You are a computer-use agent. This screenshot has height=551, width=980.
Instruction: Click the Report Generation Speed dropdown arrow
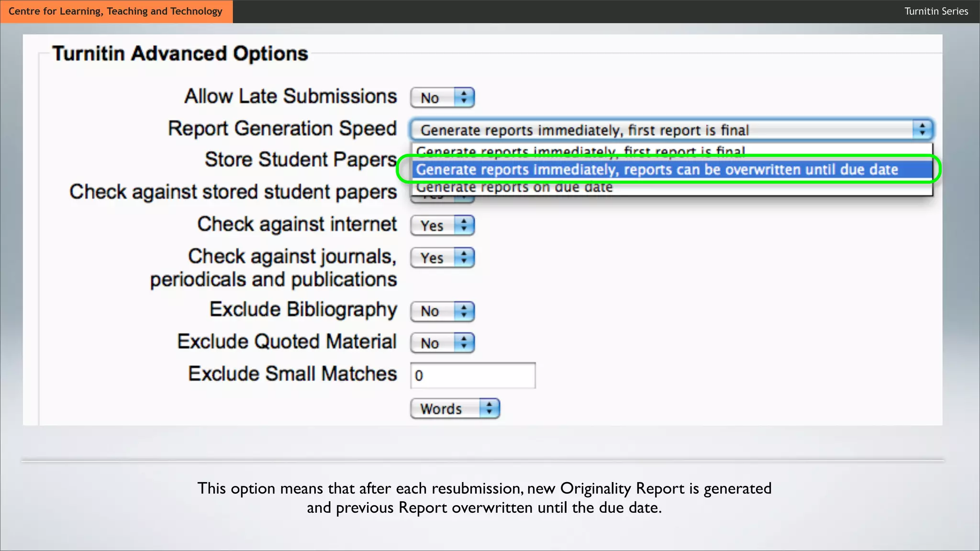pos(922,130)
